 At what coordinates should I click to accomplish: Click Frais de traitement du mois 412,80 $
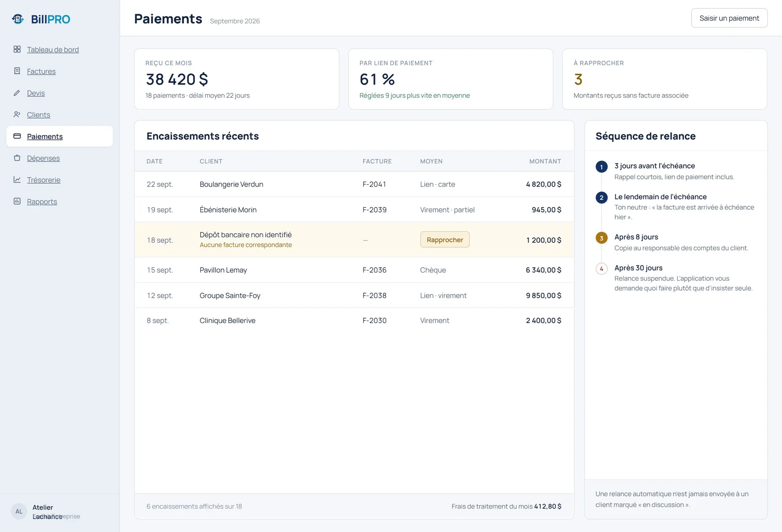(x=506, y=507)
